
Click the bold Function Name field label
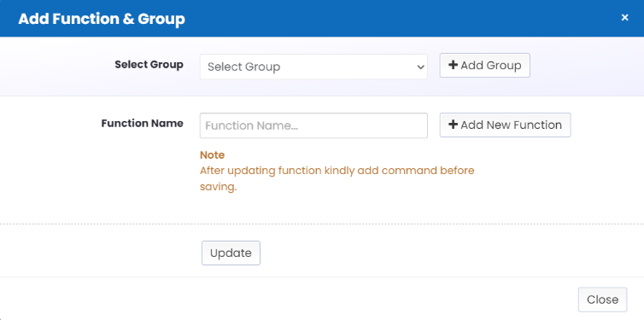point(143,124)
